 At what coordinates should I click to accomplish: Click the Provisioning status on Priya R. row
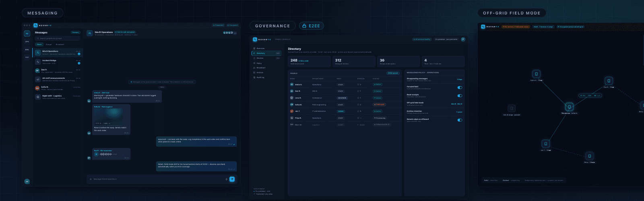tap(380, 118)
